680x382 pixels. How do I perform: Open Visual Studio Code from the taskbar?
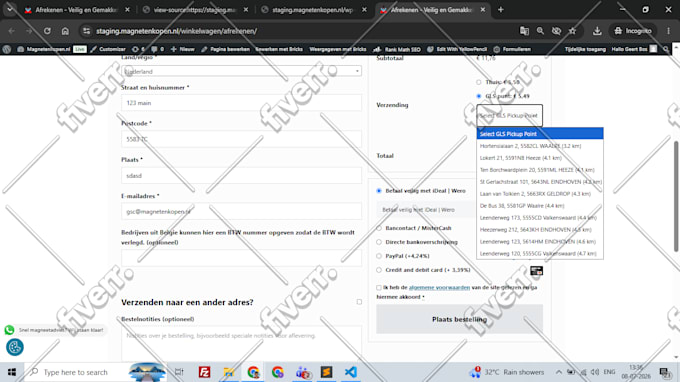350,372
